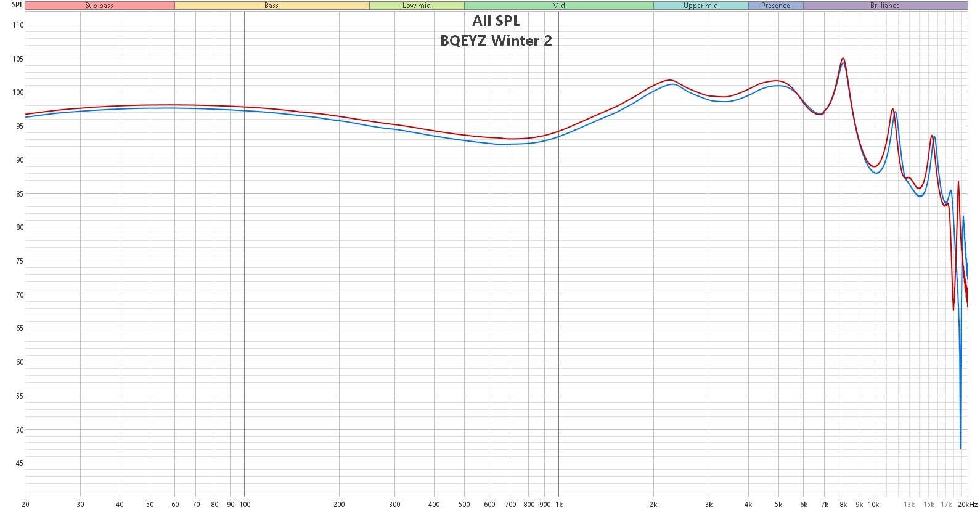
Task: Click the 4k frequency axis label
Action: click(748, 505)
